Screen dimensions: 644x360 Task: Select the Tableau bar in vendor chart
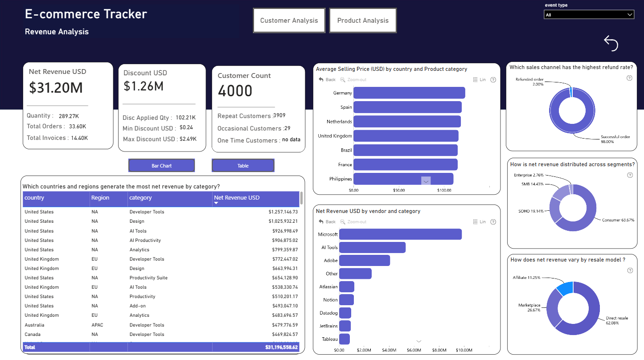(345, 339)
